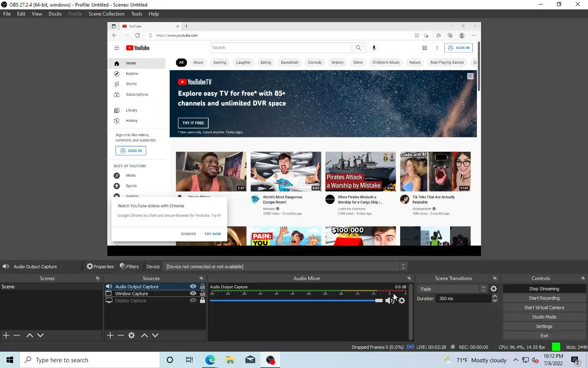Open transition properties gear next to Fade
Viewport: 588px width, 368px height.
pyautogui.click(x=494, y=289)
